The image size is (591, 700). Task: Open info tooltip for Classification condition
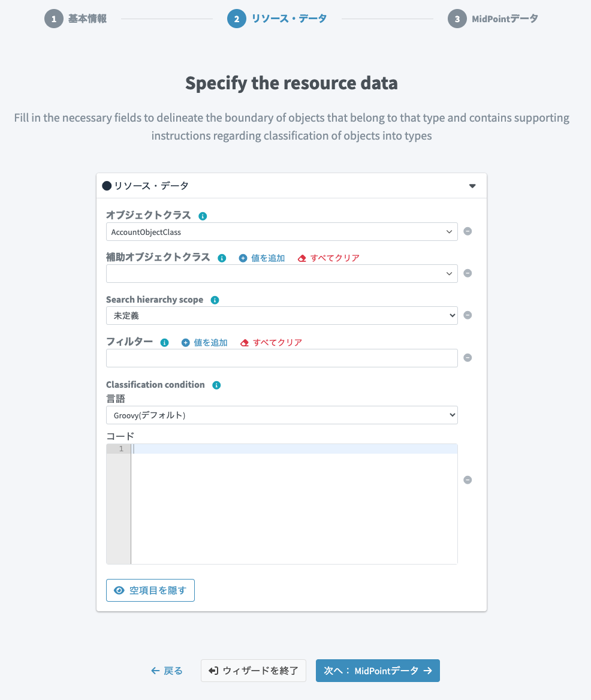(x=216, y=385)
